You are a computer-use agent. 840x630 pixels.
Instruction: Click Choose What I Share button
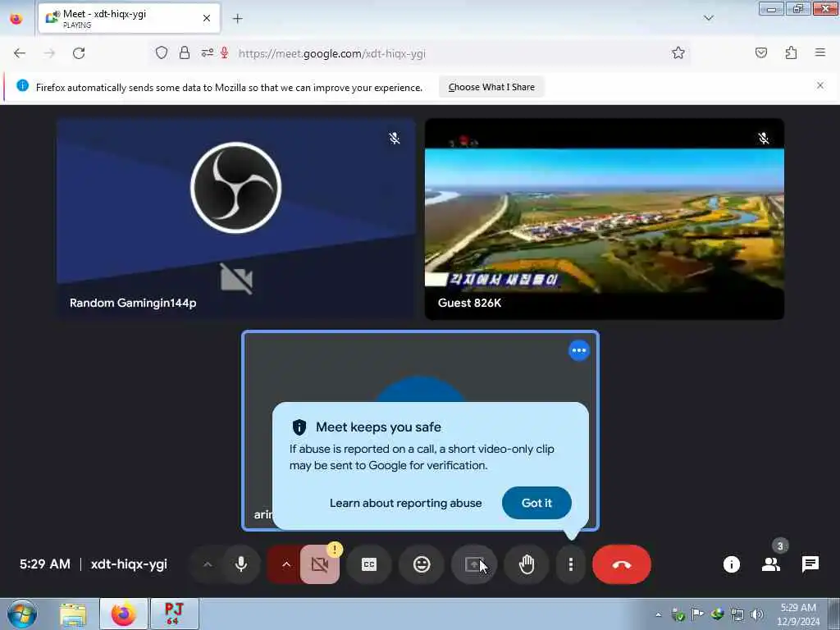point(491,87)
